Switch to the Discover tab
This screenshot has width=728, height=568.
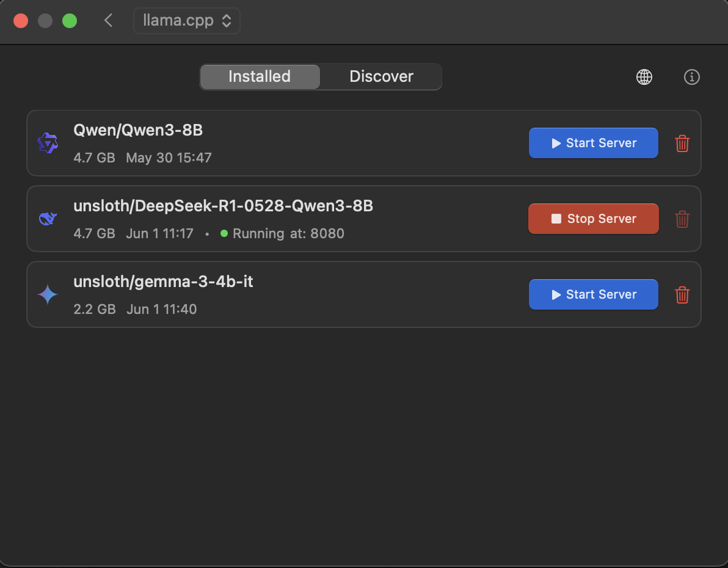coord(380,76)
